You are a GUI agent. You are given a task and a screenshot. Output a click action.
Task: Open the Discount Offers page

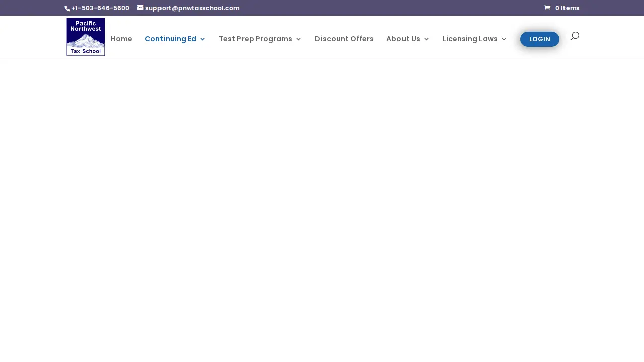(344, 39)
